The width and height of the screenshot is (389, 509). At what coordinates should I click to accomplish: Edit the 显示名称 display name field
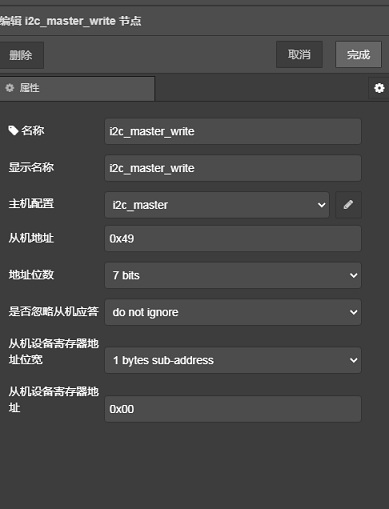tap(233, 168)
